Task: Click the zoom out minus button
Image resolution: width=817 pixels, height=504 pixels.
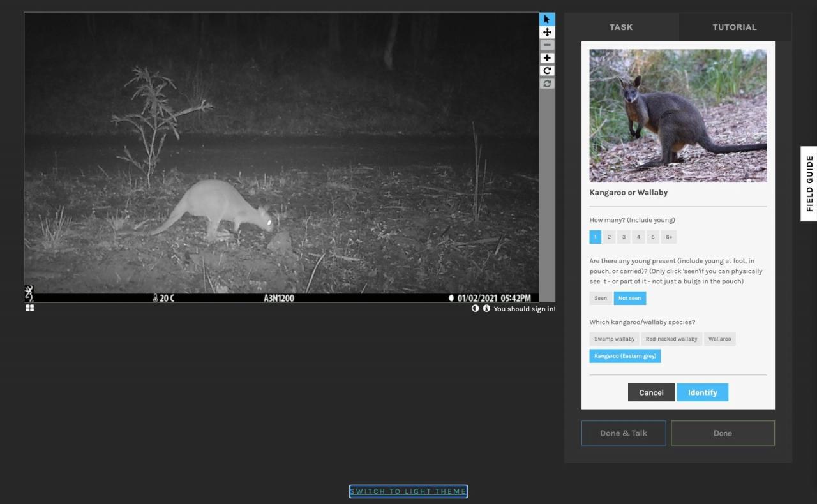Action: (547, 45)
